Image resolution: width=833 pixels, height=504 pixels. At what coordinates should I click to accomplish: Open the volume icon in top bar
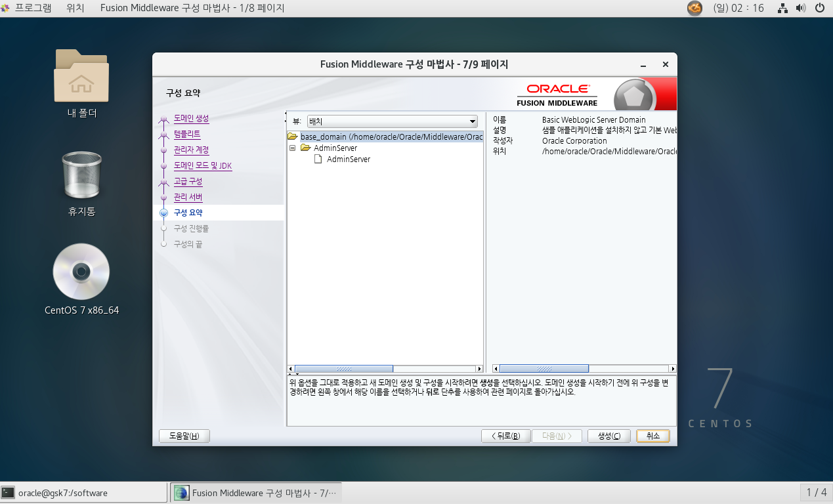801,8
